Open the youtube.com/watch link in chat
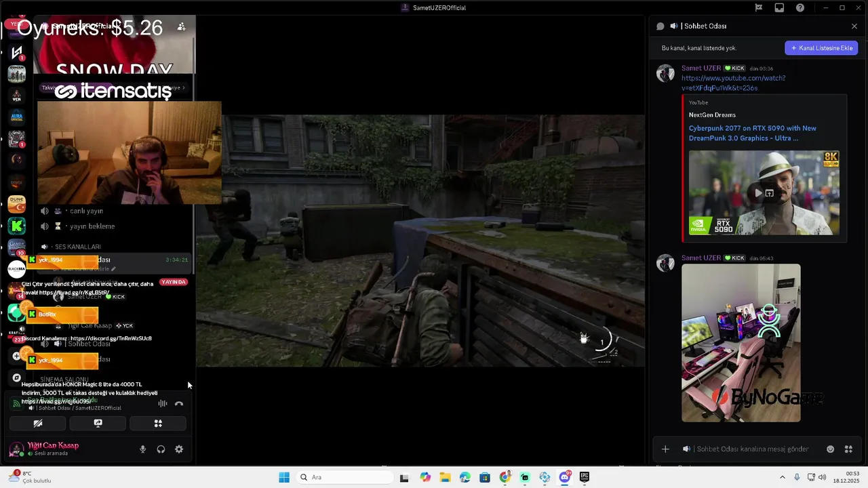Image resolution: width=868 pixels, height=488 pixels. pos(733,83)
